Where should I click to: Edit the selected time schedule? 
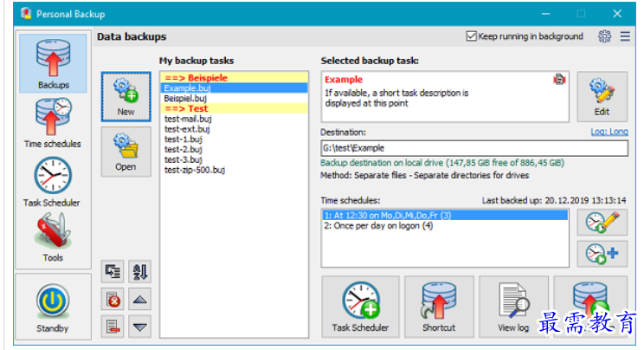click(x=602, y=223)
